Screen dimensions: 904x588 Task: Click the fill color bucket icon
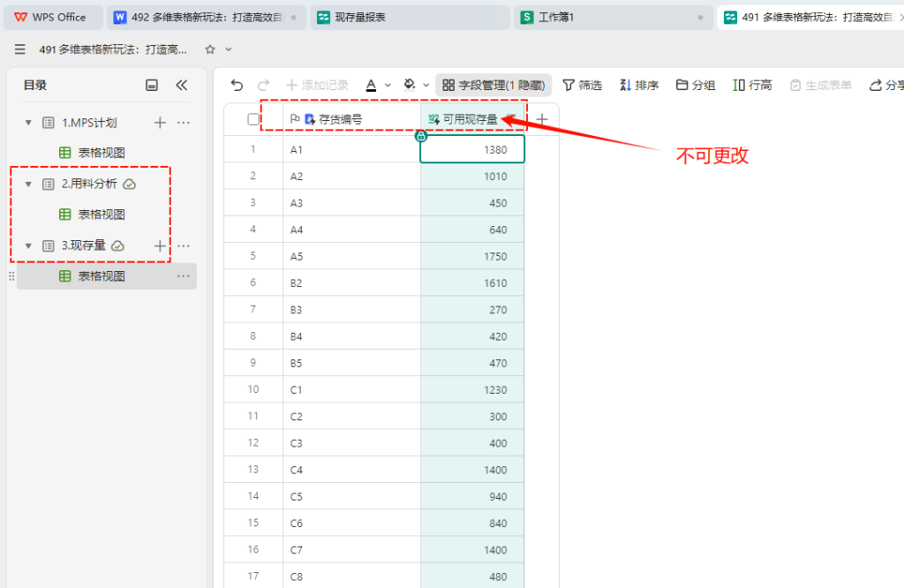pos(410,85)
